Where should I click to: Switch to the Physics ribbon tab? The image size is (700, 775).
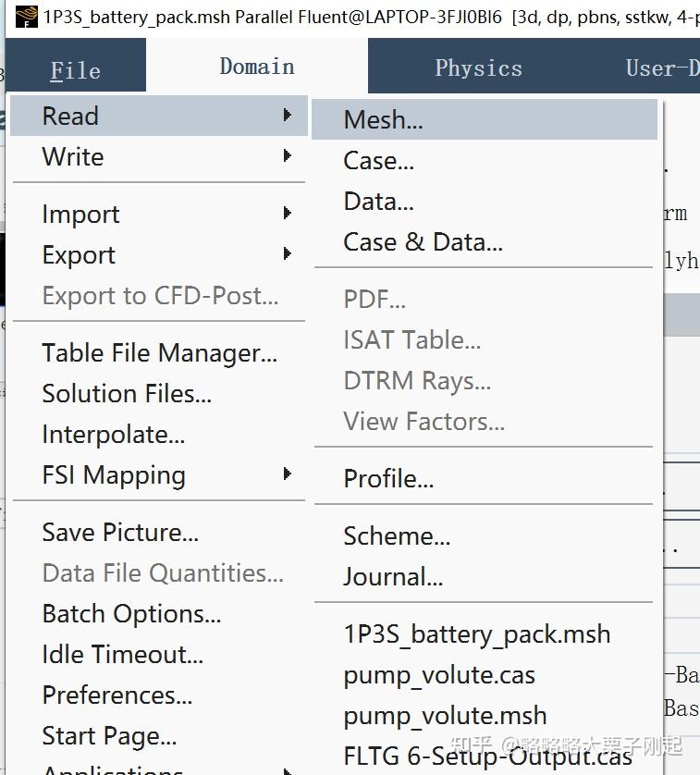(478, 68)
